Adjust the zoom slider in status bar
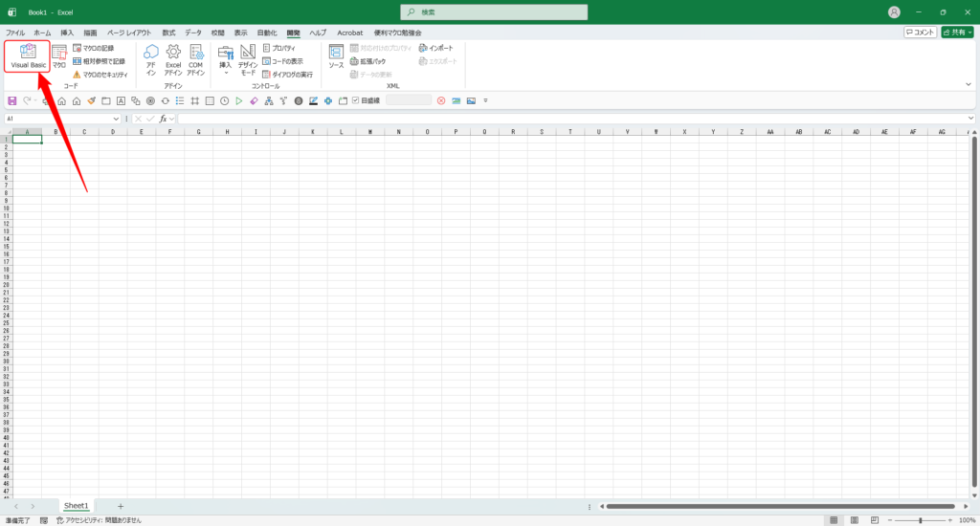This screenshot has width=980, height=526. [920, 520]
